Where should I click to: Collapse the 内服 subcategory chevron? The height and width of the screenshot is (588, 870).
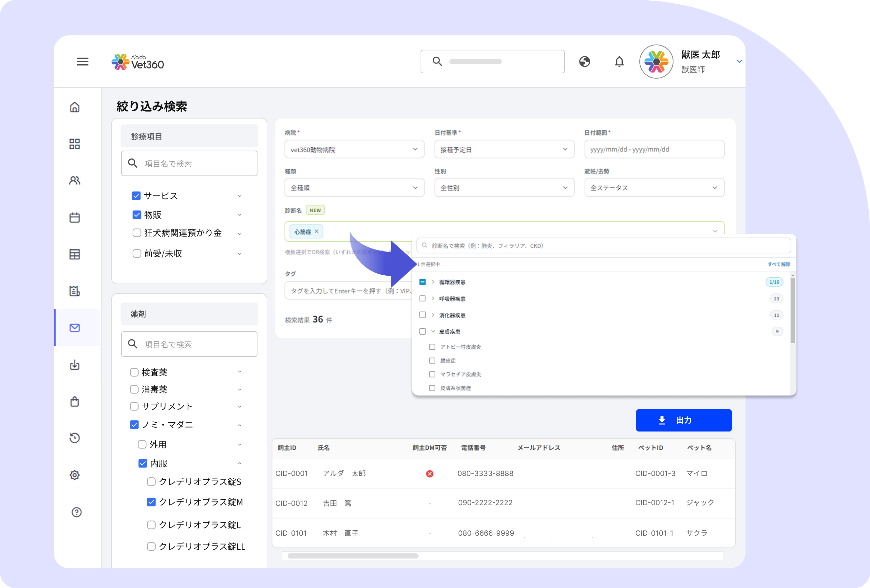pos(239,464)
